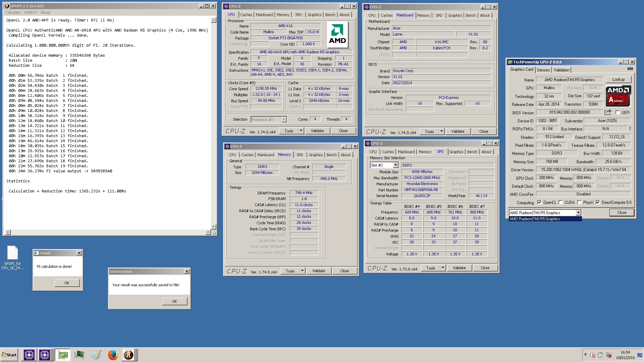The image size is (644, 362).
Task: Switch to the Validation tab in GPU-Z
Action: 561,70
